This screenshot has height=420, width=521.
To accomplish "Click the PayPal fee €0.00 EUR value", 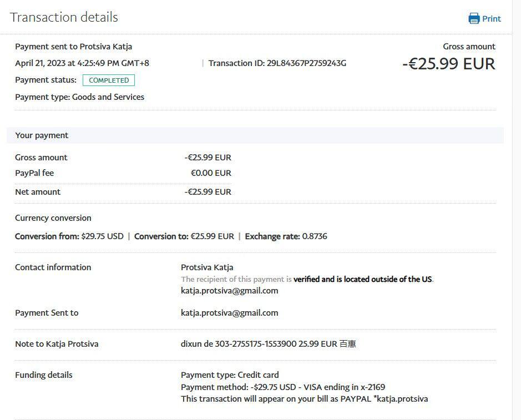I will tap(211, 173).
